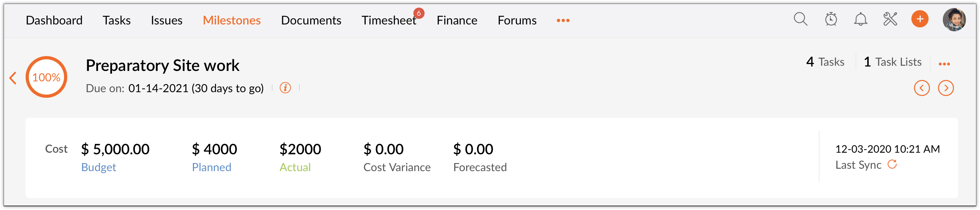This screenshot has width=980, height=210.
Task: Go back using the left chevron
Action: point(13,78)
